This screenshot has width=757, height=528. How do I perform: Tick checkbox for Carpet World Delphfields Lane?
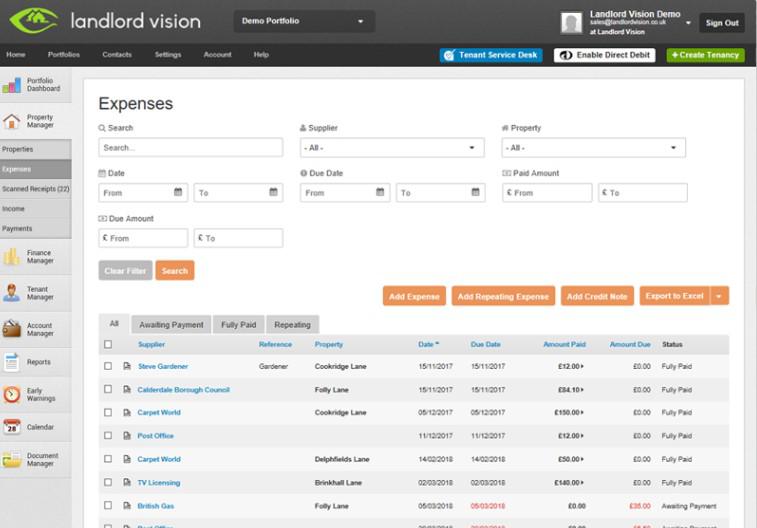click(108, 459)
